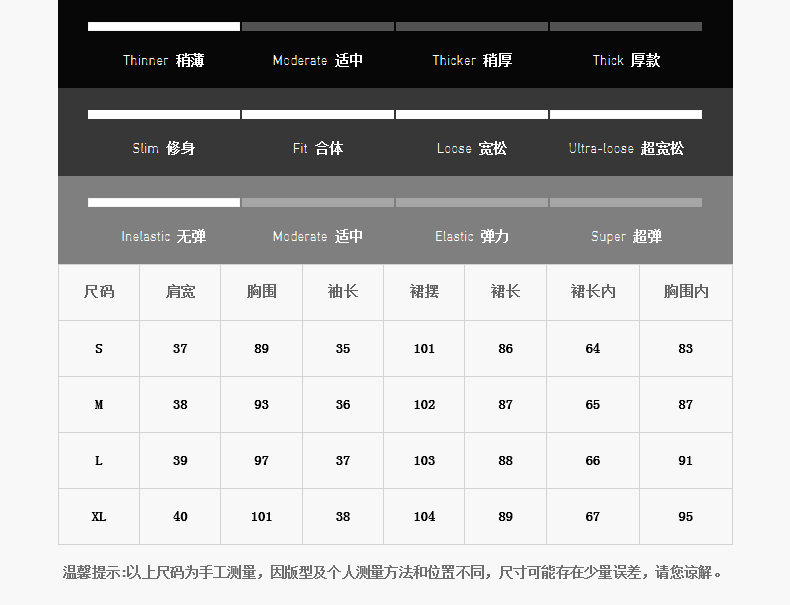Click the 温馨提示 measurement note text

[394, 573]
